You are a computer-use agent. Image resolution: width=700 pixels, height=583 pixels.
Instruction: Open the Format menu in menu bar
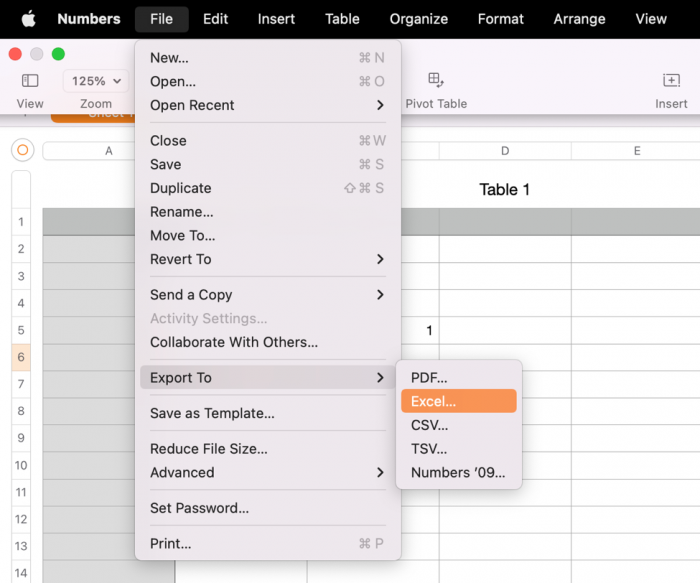[x=500, y=19]
